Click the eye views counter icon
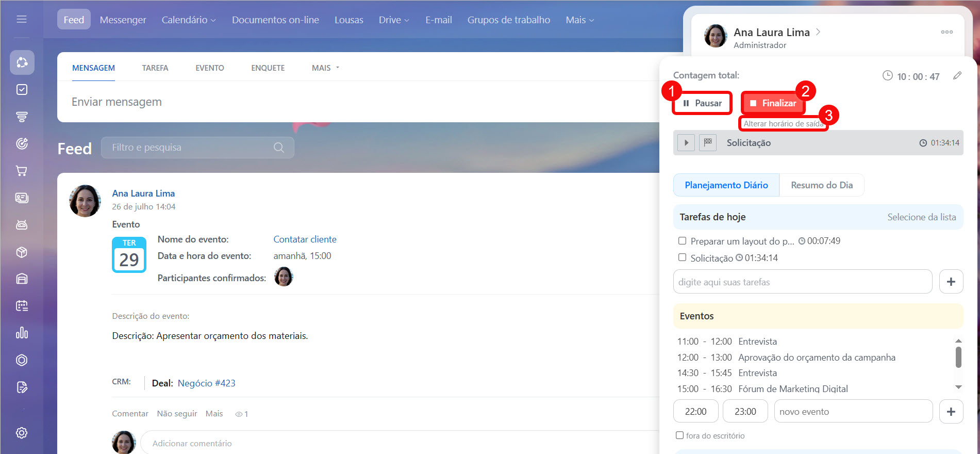980x454 pixels. (239, 414)
